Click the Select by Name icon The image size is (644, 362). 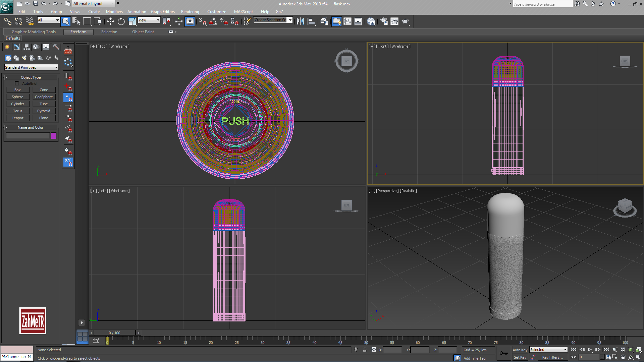pyautogui.click(x=76, y=21)
